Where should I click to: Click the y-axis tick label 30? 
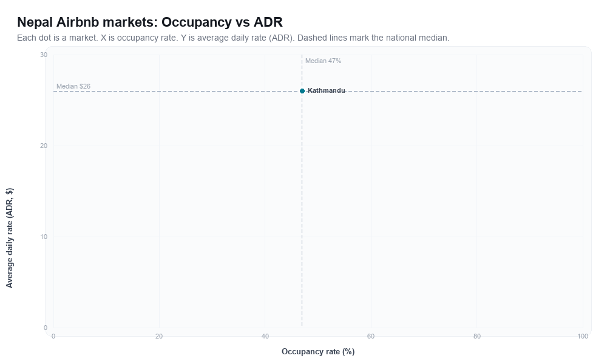pyautogui.click(x=43, y=55)
